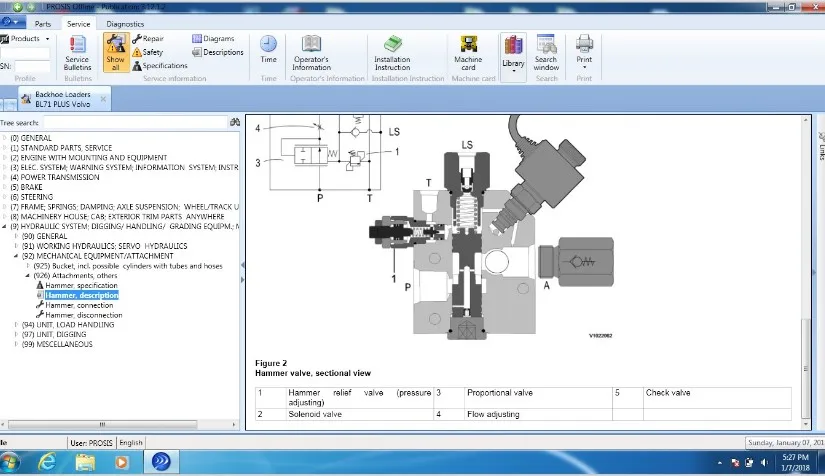The height and width of the screenshot is (476, 825).
Task: Open Repair service information
Action: click(148, 38)
